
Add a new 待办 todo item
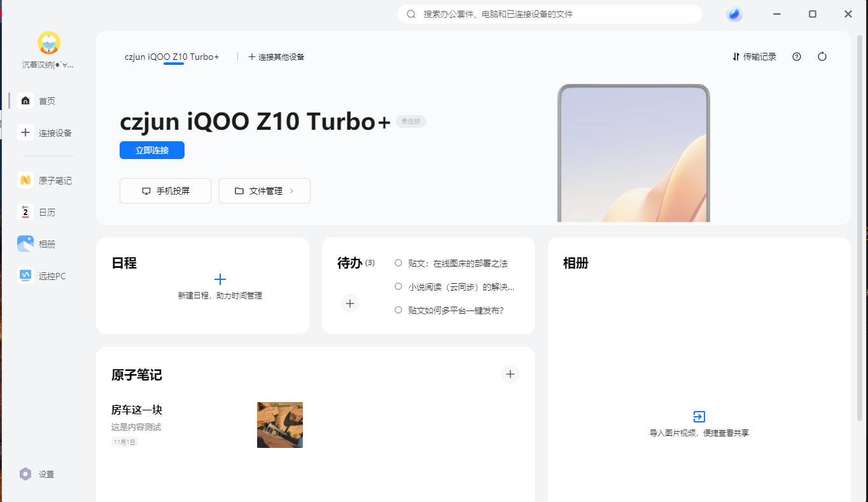click(349, 303)
